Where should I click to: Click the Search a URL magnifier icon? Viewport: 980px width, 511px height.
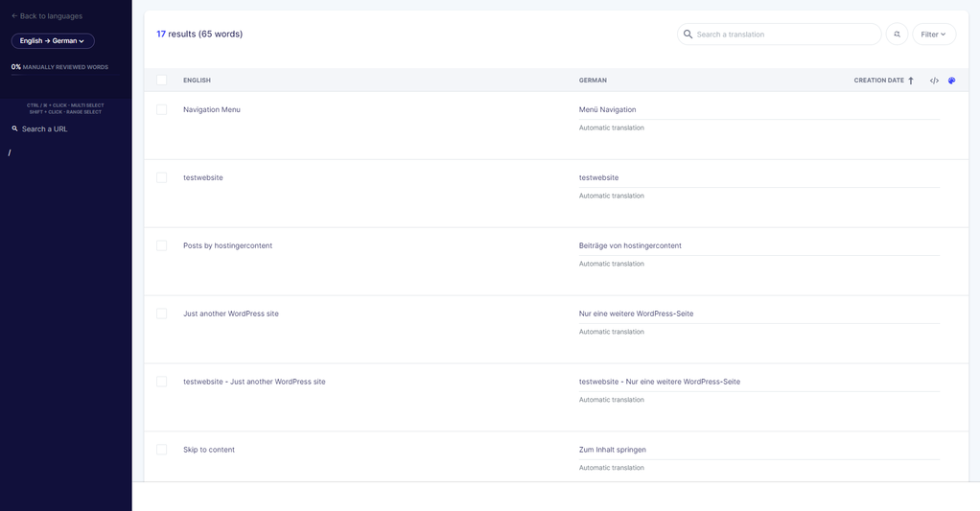(14, 128)
